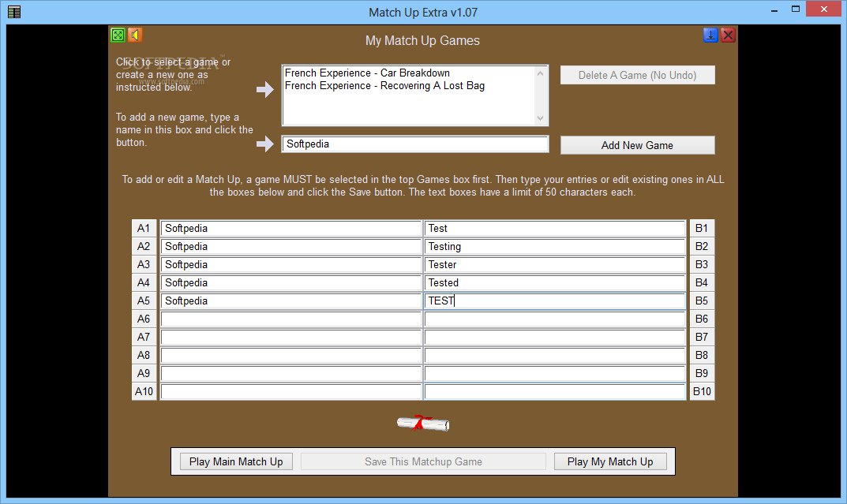Click Play My Match Up button

pyautogui.click(x=610, y=461)
